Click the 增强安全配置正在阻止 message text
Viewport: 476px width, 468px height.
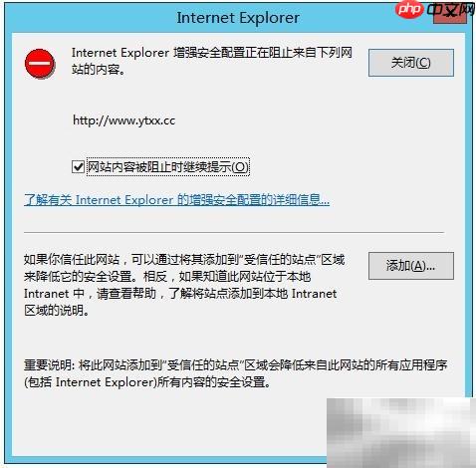point(212,53)
